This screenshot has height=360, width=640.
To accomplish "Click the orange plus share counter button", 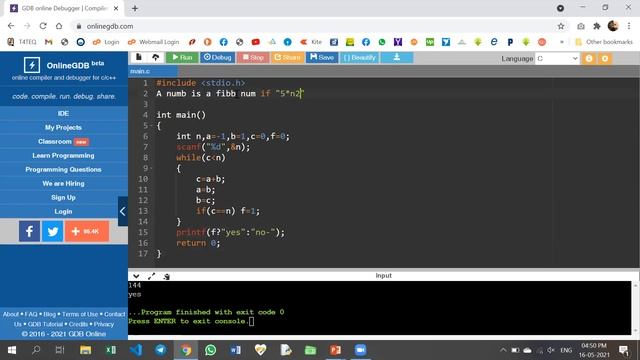I will click(x=87, y=231).
